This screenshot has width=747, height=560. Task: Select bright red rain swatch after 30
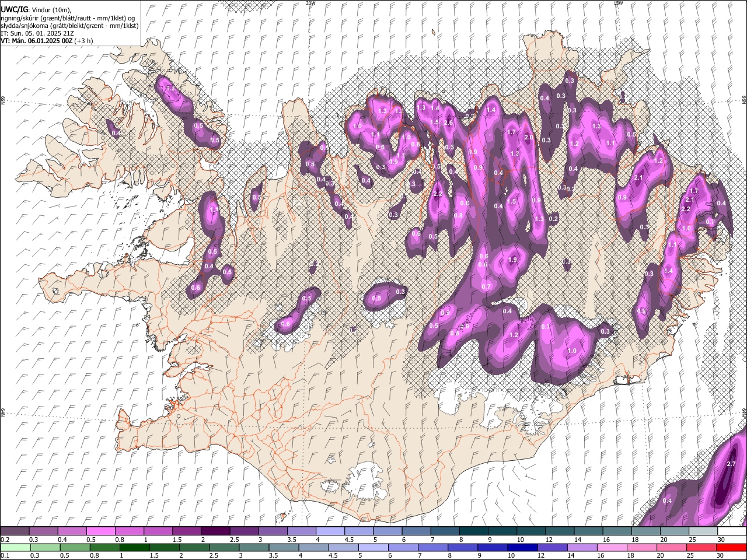pyautogui.click(x=731, y=547)
